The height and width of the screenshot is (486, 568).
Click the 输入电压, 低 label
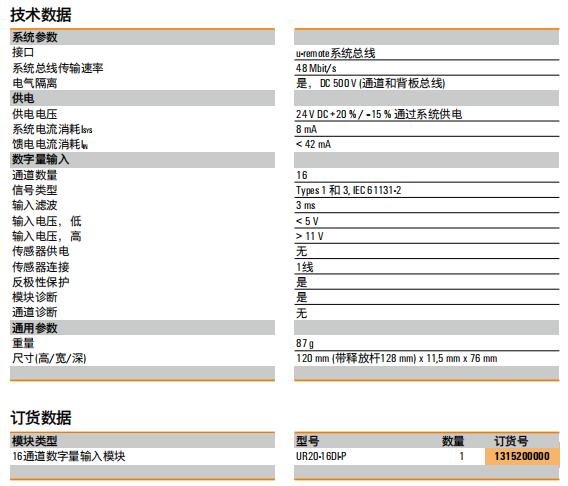tap(47, 221)
